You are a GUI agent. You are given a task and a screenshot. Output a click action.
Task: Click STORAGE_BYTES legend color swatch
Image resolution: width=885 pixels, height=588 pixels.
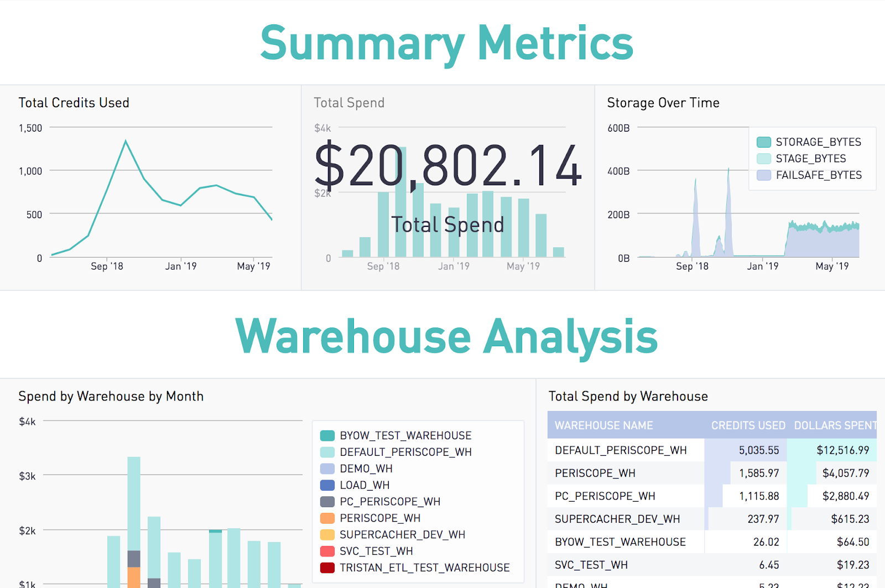(764, 142)
